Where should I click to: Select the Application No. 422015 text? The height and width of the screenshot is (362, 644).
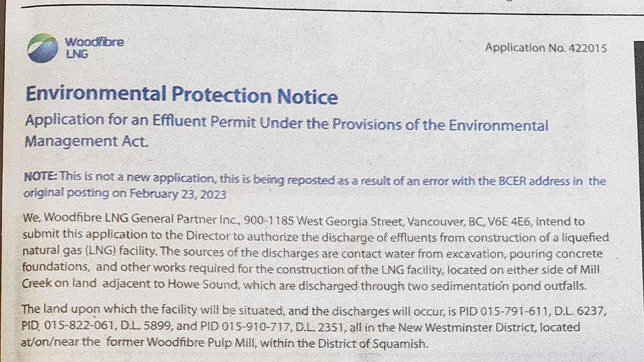pyautogui.click(x=546, y=48)
